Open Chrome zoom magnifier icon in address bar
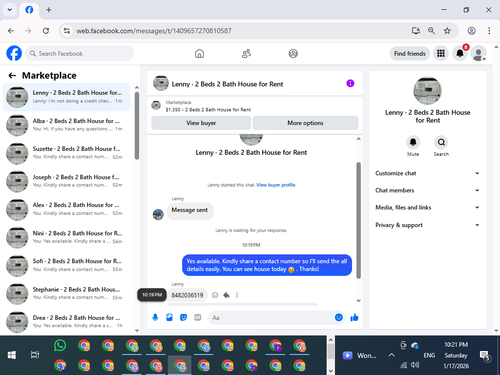Image resolution: width=500 pixels, height=375 pixels. coord(431,31)
